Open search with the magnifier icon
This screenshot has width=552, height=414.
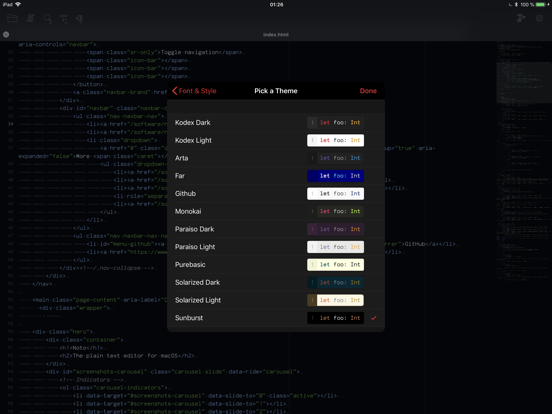click(47, 19)
